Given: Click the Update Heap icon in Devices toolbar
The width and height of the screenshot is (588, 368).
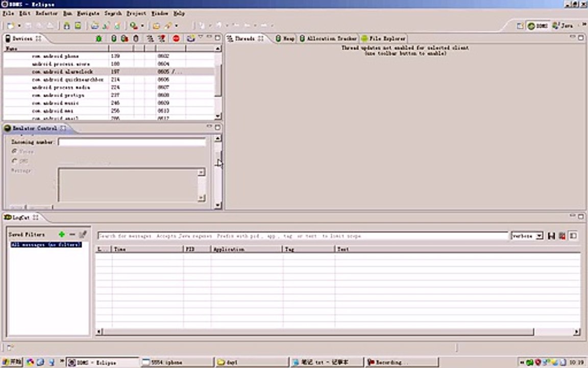Looking at the screenshot, I should pyautogui.click(x=114, y=39).
